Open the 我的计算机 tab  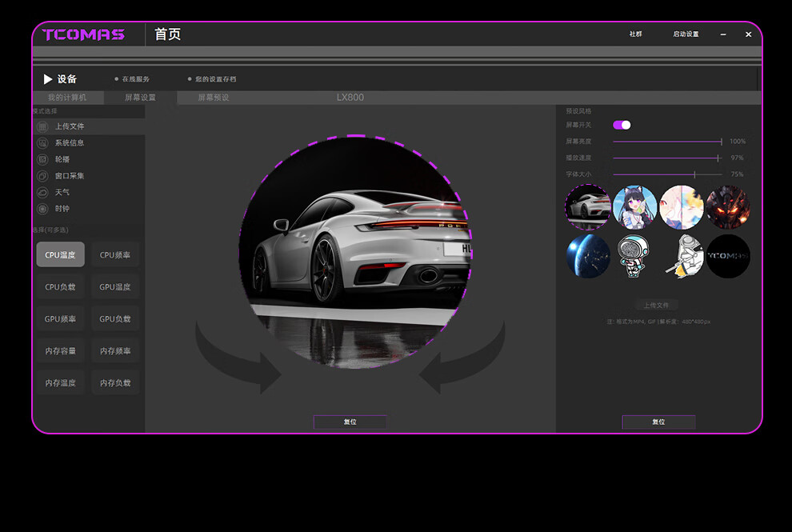coord(67,98)
